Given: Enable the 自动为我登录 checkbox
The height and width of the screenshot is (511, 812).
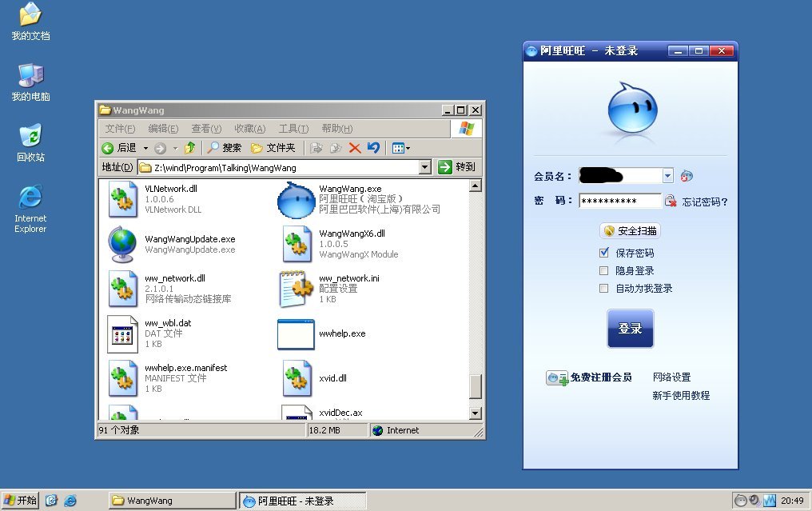Looking at the screenshot, I should 604,288.
